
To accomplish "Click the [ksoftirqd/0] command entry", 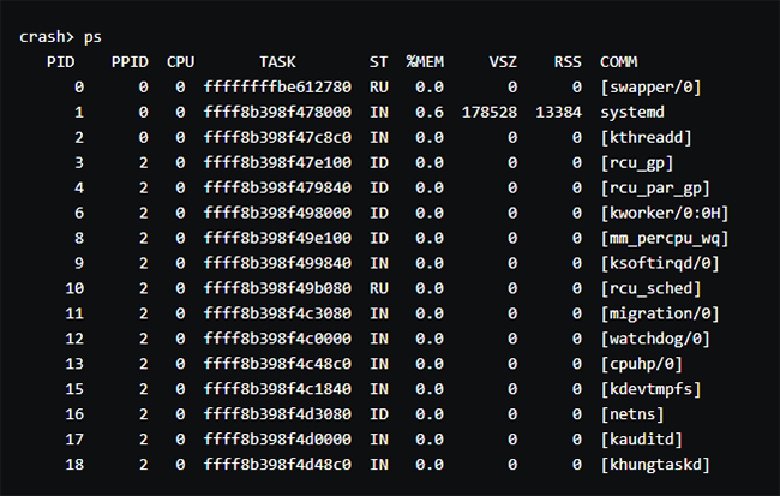I will coord(660,263).
